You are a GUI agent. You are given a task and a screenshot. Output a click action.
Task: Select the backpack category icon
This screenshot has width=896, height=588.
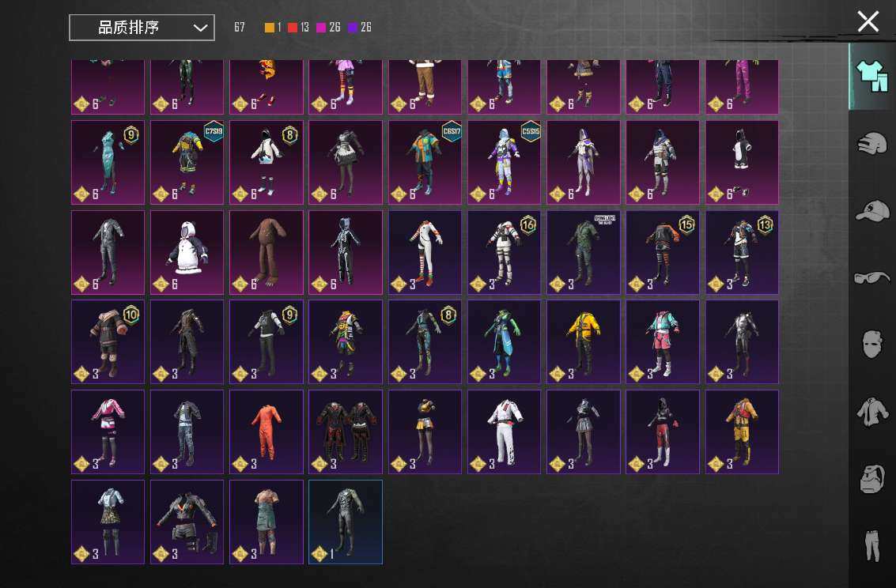[x=871, y=479]
